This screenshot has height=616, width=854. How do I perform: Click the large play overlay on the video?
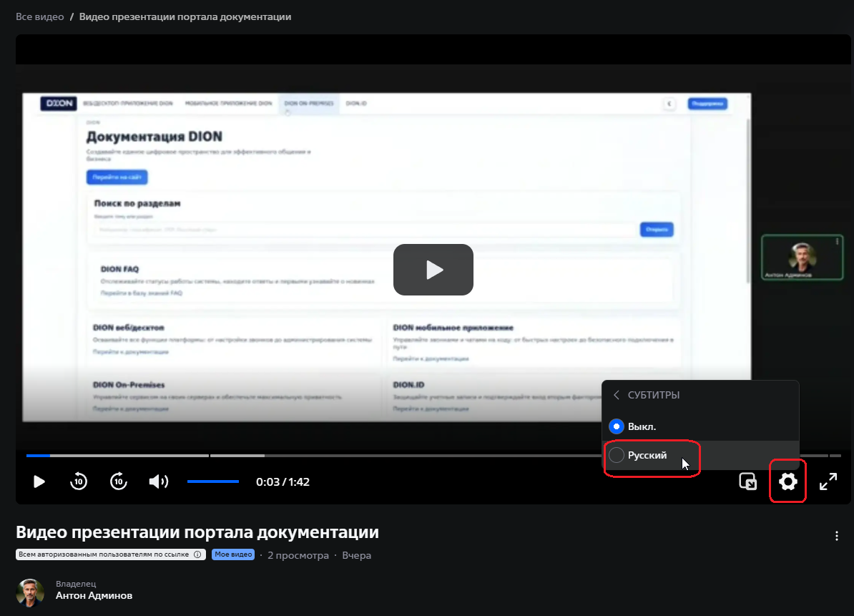click(x=433, y=270)
